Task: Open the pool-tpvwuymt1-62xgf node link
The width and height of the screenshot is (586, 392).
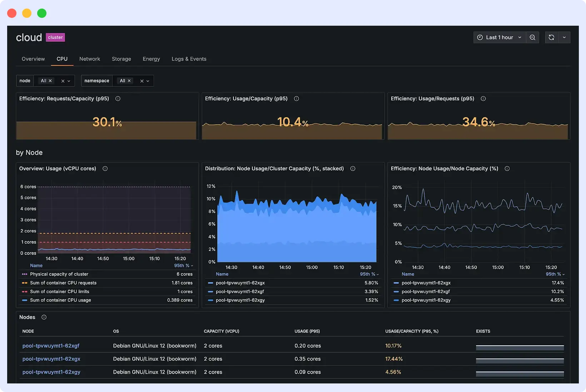Action: [51, 346]
